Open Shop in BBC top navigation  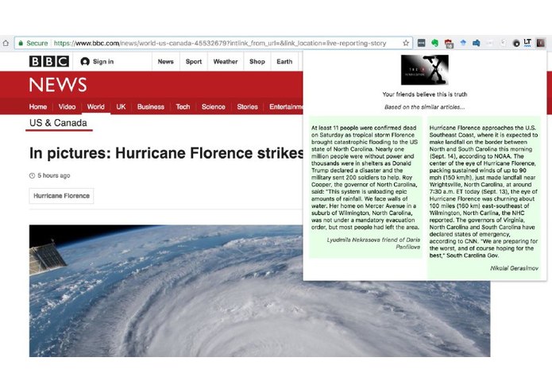click(257, 62)
